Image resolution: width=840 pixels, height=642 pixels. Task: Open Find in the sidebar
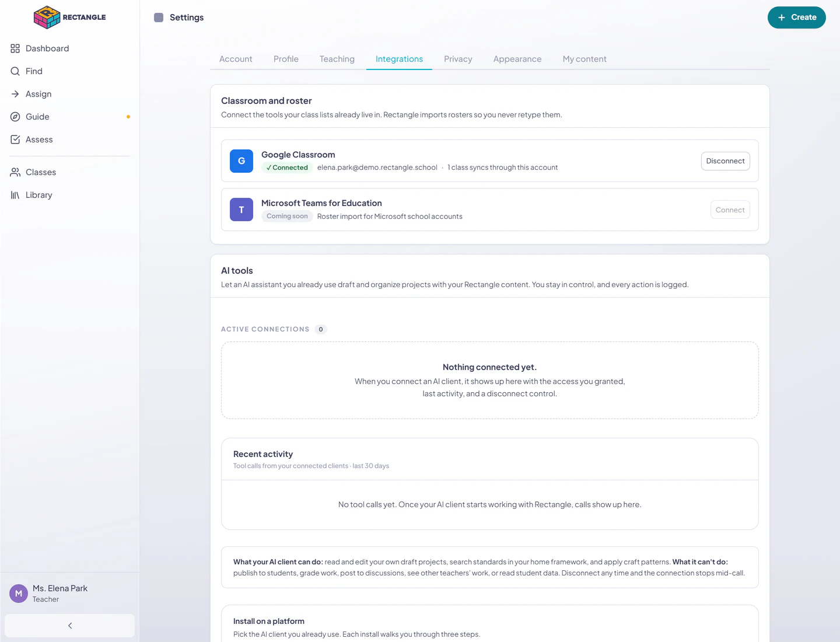pos(70,71)
